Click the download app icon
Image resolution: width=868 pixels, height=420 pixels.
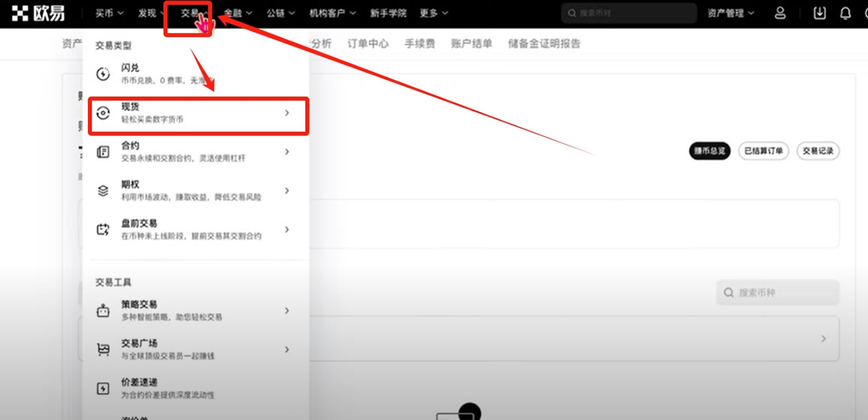[819, 13]
